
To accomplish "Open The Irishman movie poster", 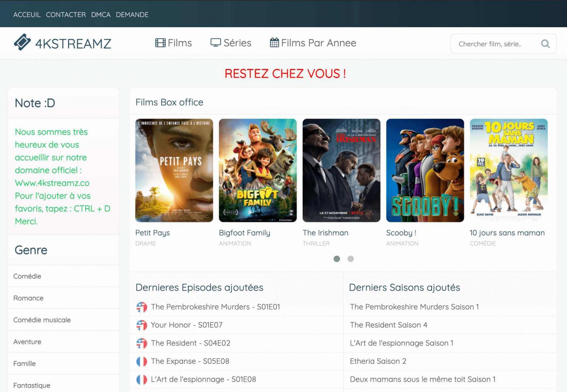I will coord(341,171).
